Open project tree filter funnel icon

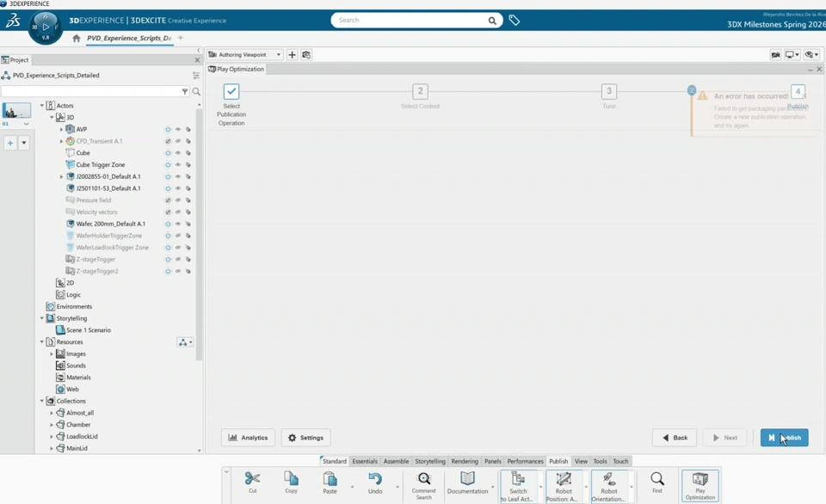185,92
